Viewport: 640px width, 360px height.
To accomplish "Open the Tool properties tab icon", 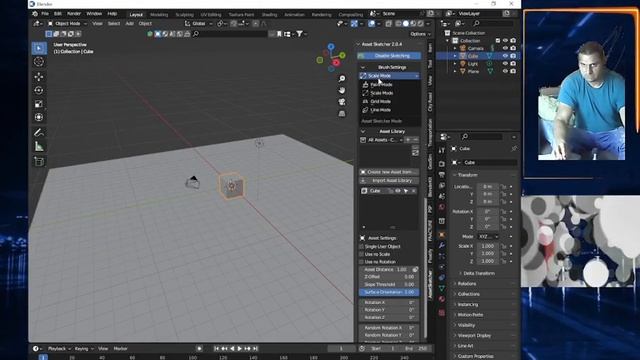I will (x=442, y=151).
